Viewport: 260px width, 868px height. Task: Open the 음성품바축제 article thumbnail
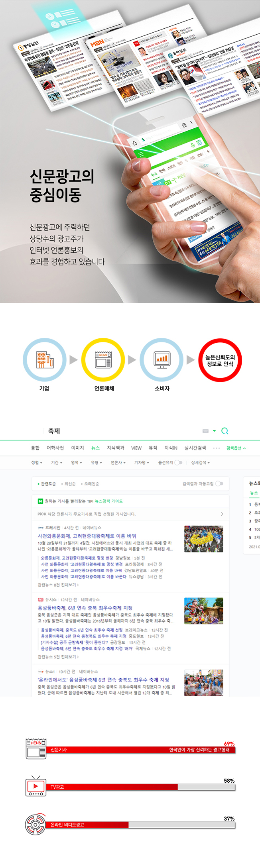pyautogui.click(x=204, y=611)
